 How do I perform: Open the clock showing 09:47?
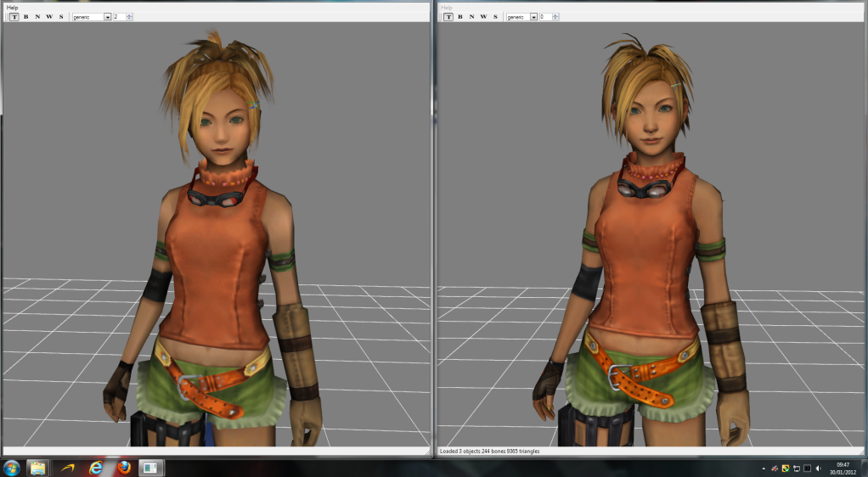[843, 469]
